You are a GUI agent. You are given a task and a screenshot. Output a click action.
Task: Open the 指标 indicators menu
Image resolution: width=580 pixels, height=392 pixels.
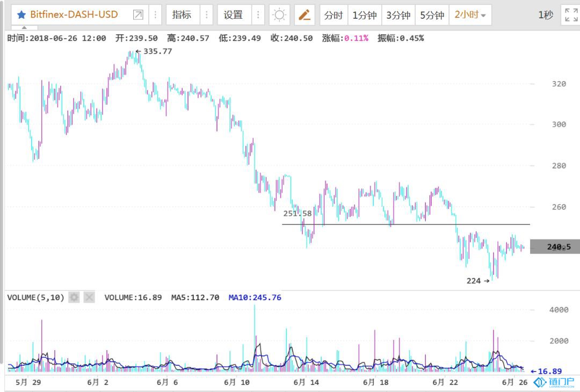tap(182, 15)
